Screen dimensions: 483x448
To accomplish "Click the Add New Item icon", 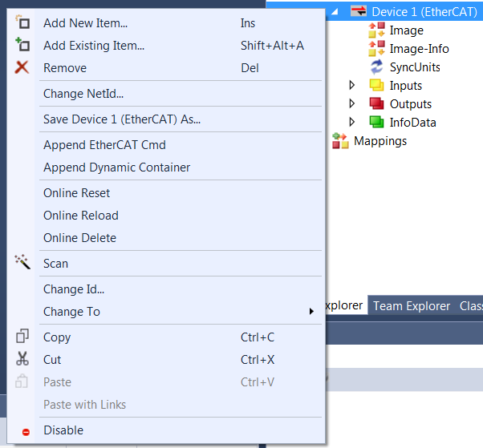I will click(22, 22).
